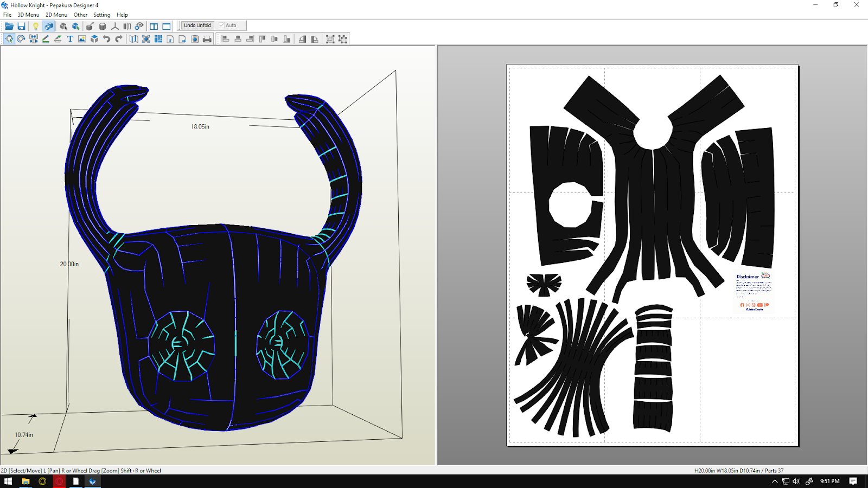The image size is (868, 488).
Task: Rotate parts clockwise 90 degrees
Action: 315,39
